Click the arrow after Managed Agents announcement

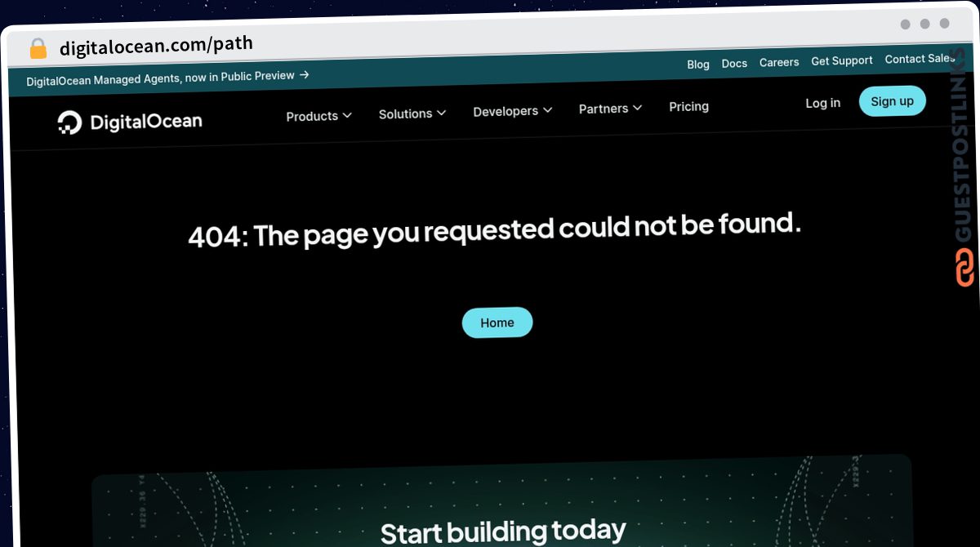pyautogui.click(x=304, y=75)
